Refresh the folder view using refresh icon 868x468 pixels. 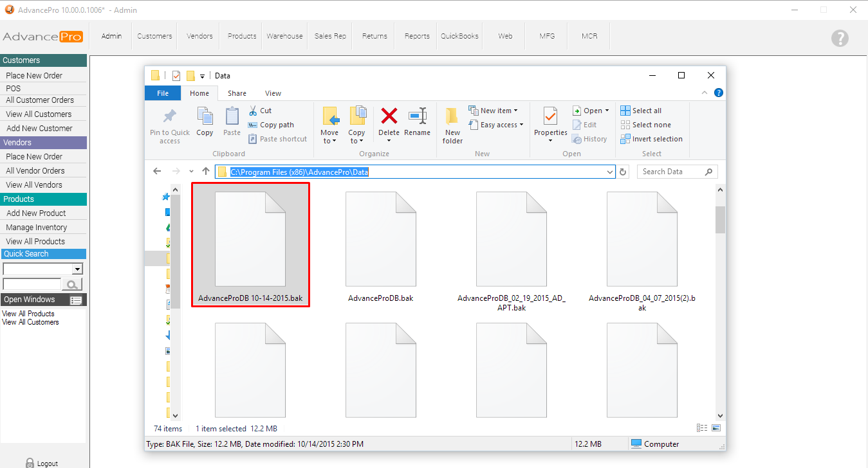tap(623, 172)
